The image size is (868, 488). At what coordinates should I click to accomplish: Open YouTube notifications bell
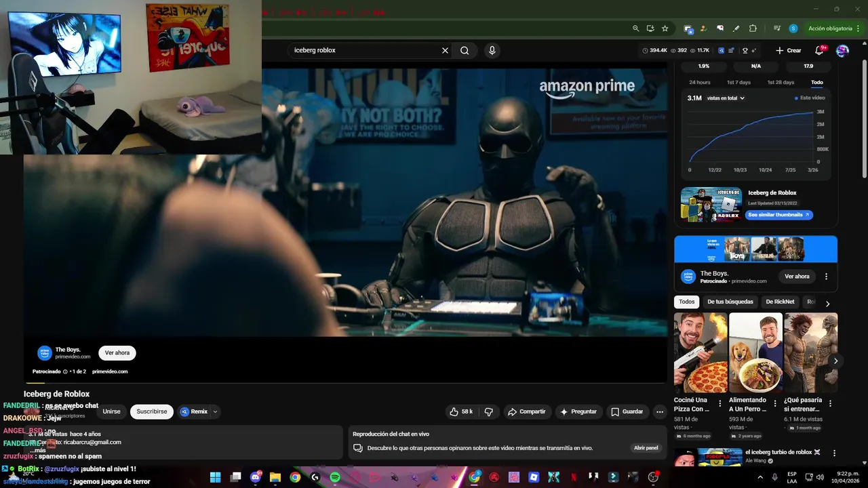tap(819, 50)
